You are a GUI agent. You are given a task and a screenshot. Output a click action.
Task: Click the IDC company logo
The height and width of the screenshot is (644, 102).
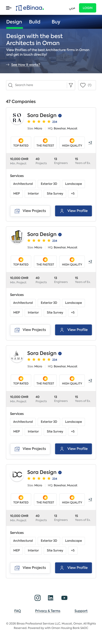click(x=17, y=474)
